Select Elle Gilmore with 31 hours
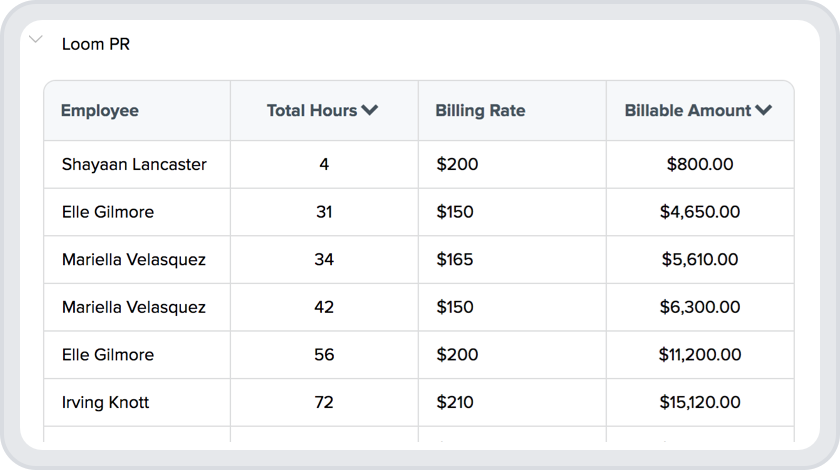The height and width of the screenshot is (470, 840). point(108,212)
